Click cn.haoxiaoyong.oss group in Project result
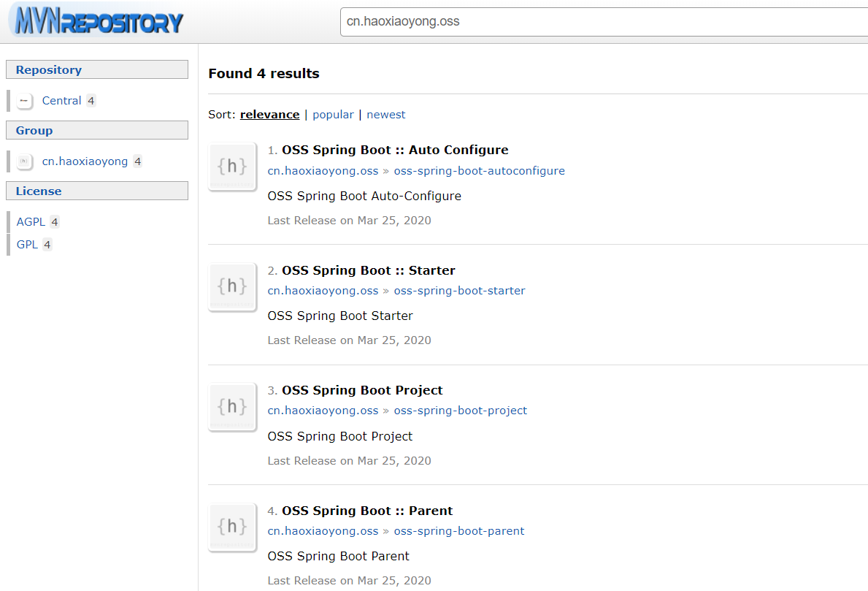The width and height of the screenshot is (868, 591). 323,411
